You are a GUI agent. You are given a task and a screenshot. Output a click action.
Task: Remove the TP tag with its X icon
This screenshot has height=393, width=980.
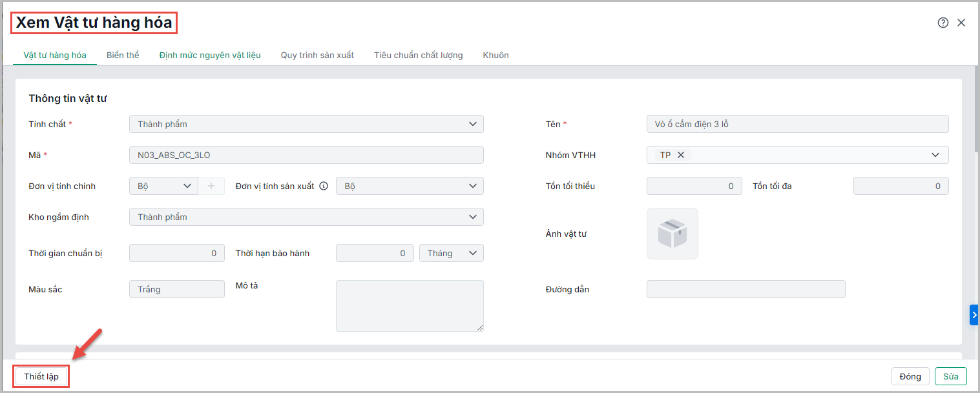680,155
